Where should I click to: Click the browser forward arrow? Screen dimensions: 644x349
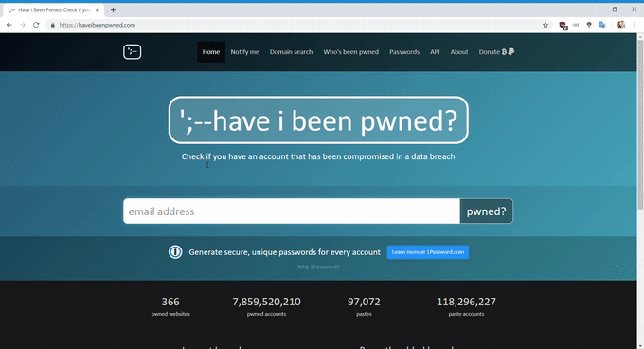pos(23,25)
